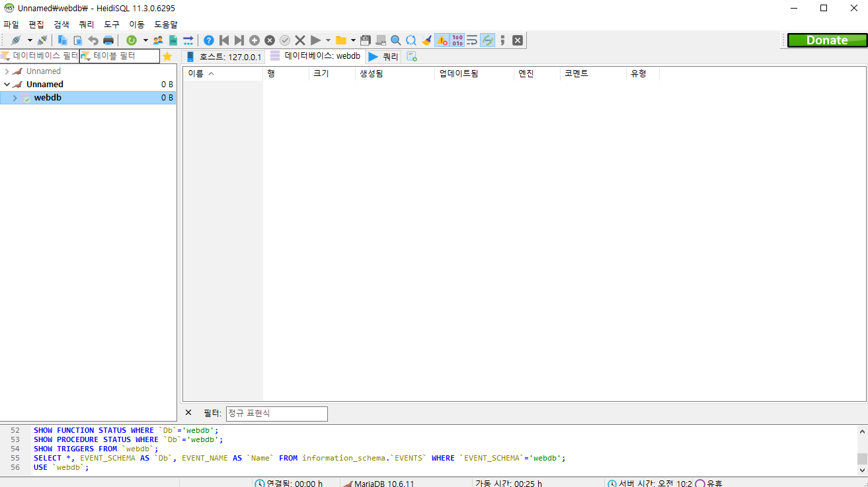
Task: Open the Run query dropdown arrow
Action: click(328, 40)
